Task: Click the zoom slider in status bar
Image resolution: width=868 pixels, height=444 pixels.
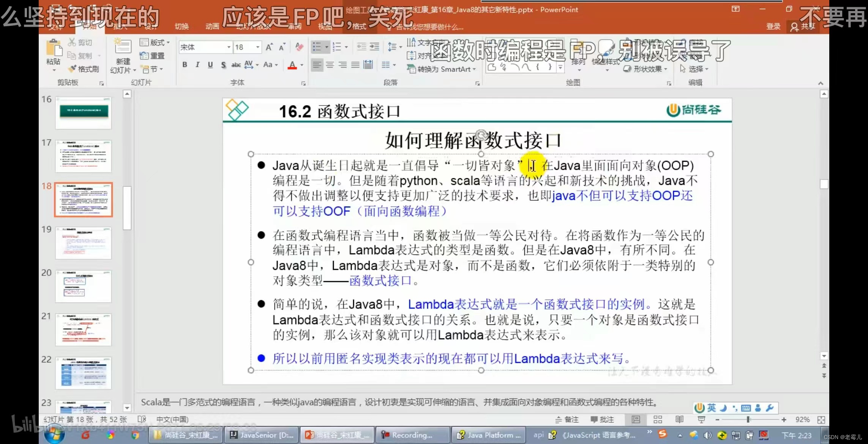Action: pyautogui.click(x=748, y=419)
